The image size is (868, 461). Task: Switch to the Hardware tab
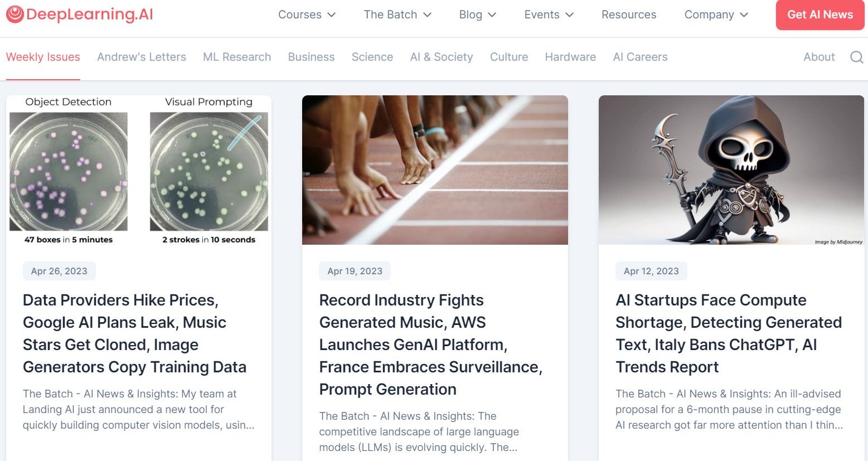[570, 57]
